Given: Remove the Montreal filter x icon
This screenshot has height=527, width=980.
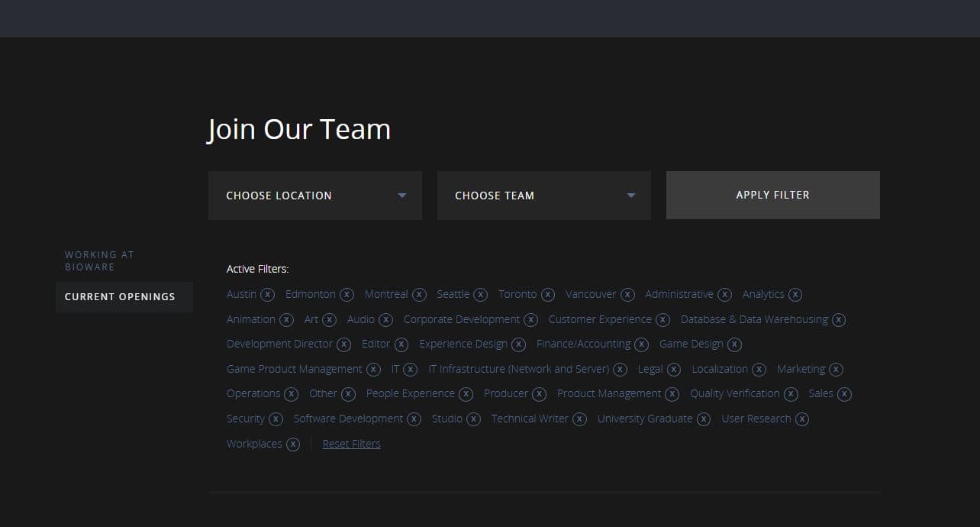Looking at the screenshot, I should 419,295.
